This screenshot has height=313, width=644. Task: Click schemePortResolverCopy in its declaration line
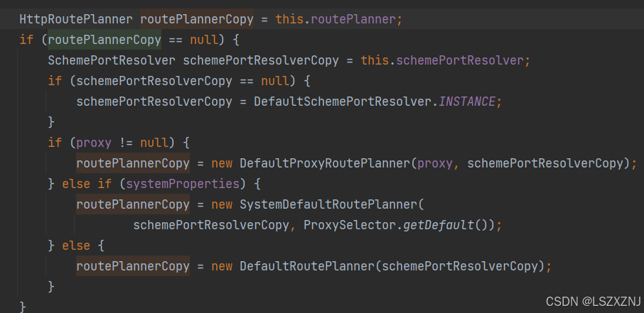261,60
